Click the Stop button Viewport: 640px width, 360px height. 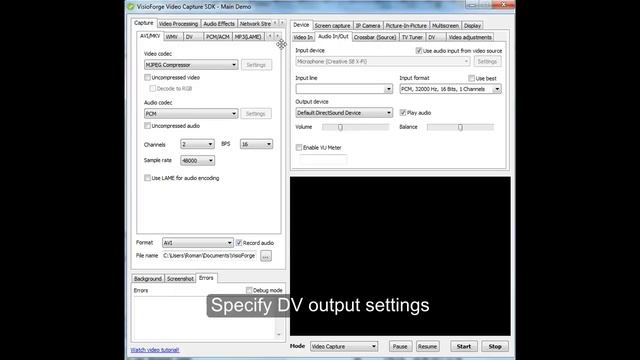pos(495,346)
